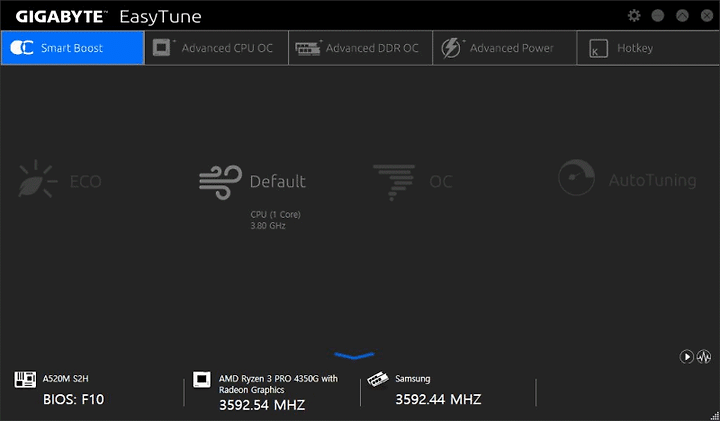Click the 3.80 GHz value
The image size is (720, 421).
pos(268,225)
